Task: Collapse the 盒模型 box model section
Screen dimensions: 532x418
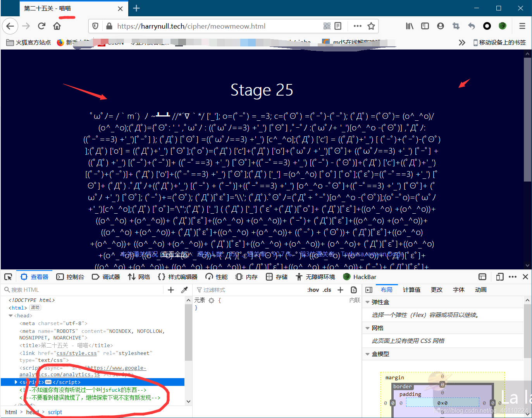Action: [367, 354]
